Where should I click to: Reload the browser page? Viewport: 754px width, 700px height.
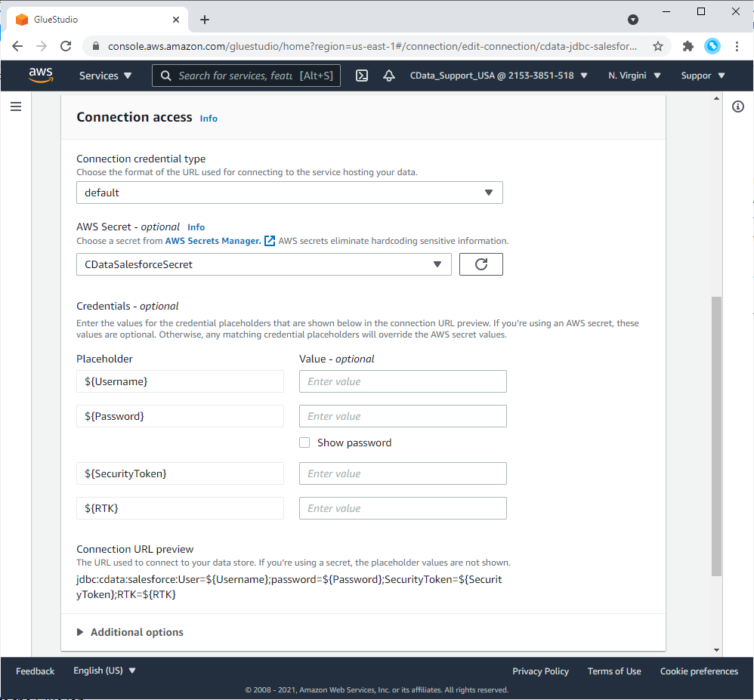pos(66,46)
